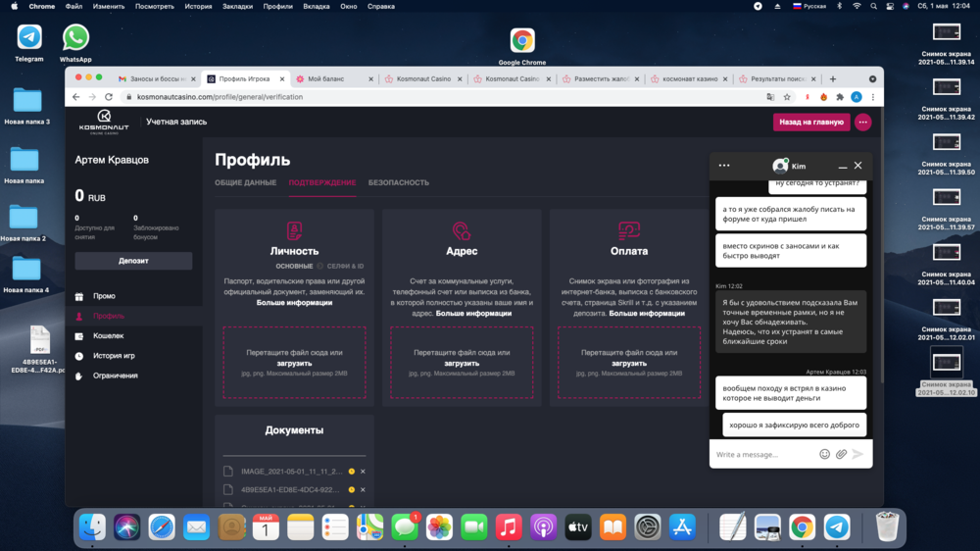This screenshot has width=980, height=551.
Task: Click the attach file paperclip in chat
Action: pyautogui.click(x=841, y=454)
